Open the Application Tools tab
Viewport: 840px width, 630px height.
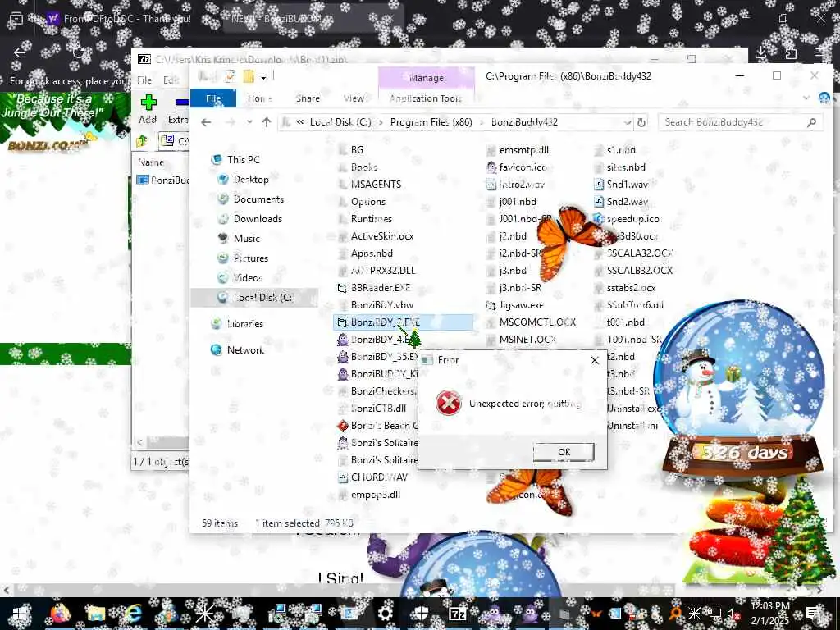click(426, 98)
